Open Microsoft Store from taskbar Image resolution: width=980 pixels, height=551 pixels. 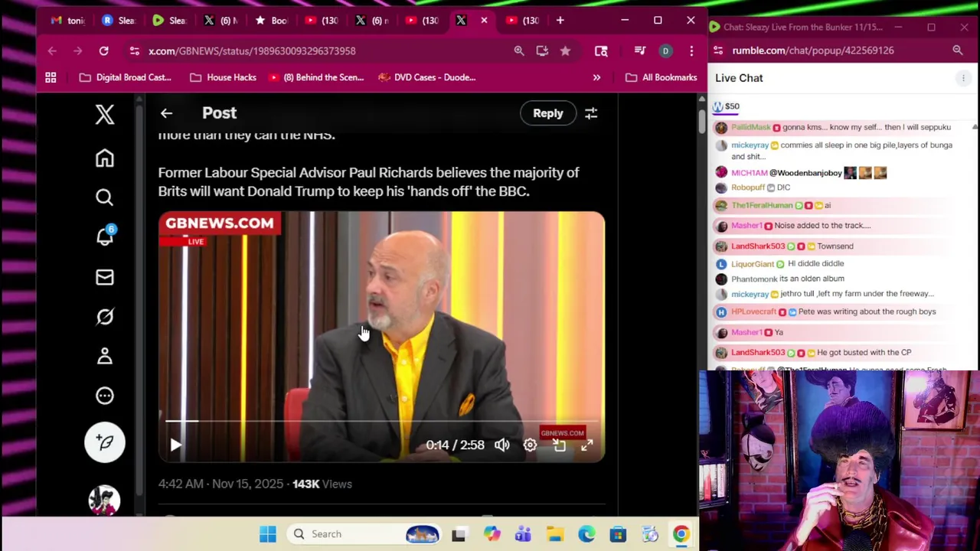618,534
